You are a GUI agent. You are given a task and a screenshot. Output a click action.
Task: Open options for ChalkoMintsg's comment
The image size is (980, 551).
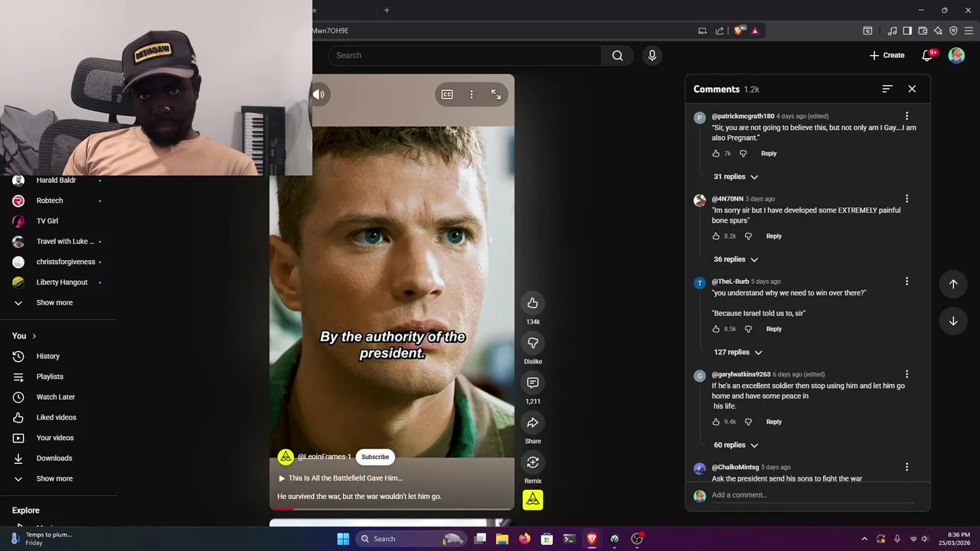[906, 467]
